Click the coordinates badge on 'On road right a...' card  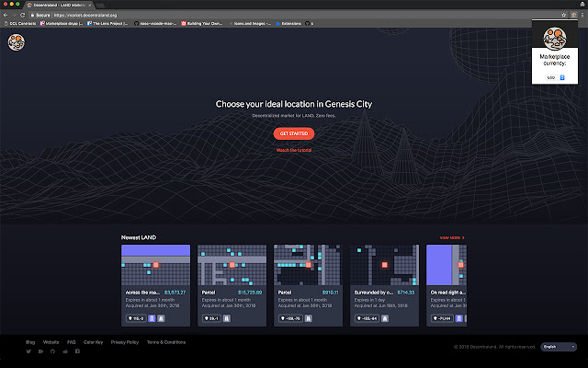pyautogui.click(x=442, y=318)
